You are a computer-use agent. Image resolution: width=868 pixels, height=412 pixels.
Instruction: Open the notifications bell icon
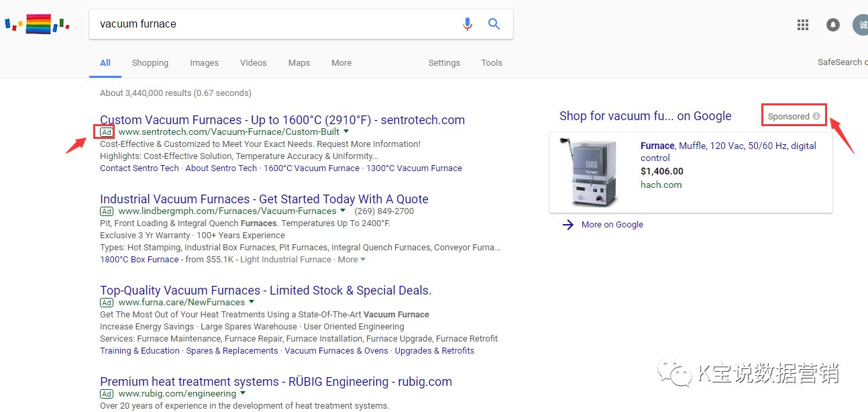(x=832, y=25)
